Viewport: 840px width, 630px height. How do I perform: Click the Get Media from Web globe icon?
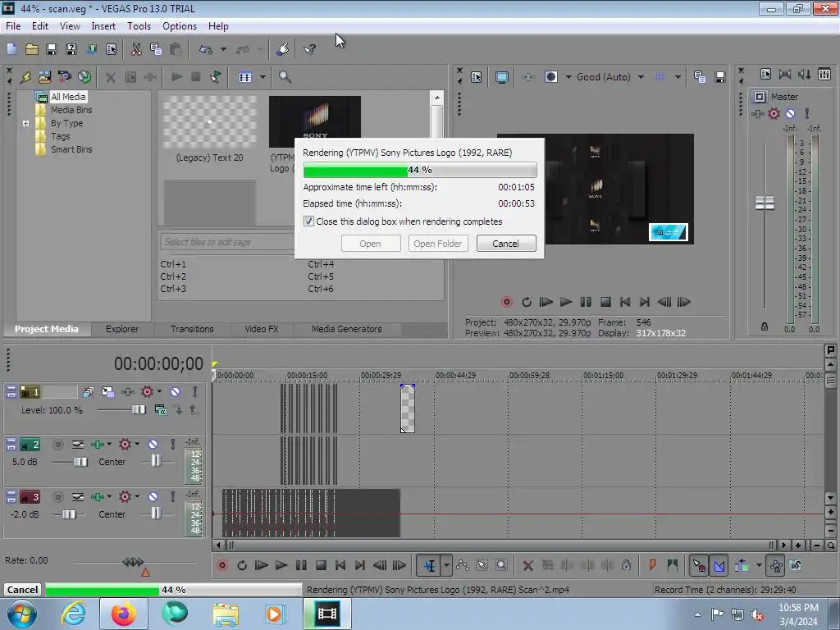84,76
